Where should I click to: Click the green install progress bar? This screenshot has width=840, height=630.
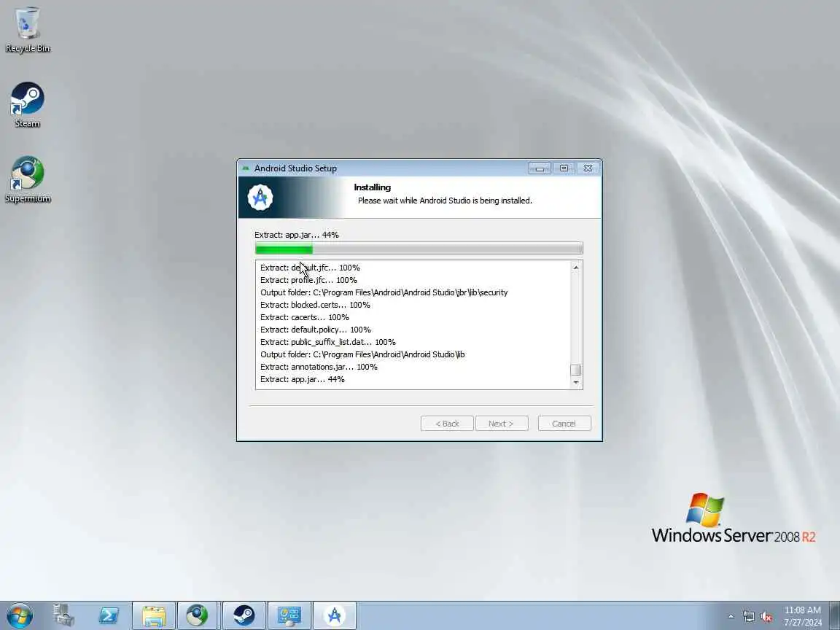(419, 248)
